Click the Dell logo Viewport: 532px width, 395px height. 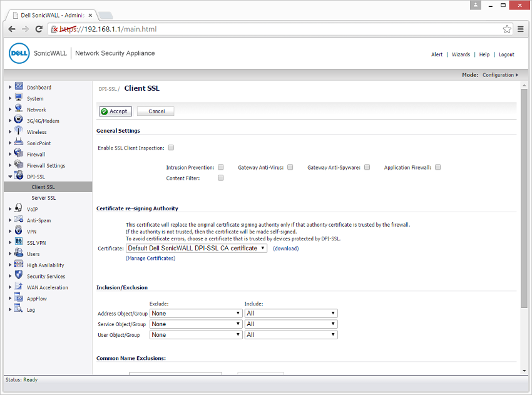[x=19, y=53]
